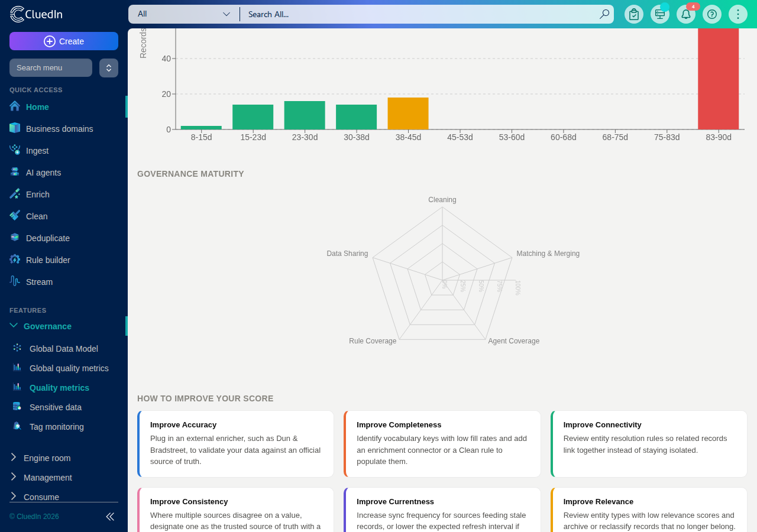Click the red 83-90d bar
Screen dimensions: 757x532
tap(719, 79)
